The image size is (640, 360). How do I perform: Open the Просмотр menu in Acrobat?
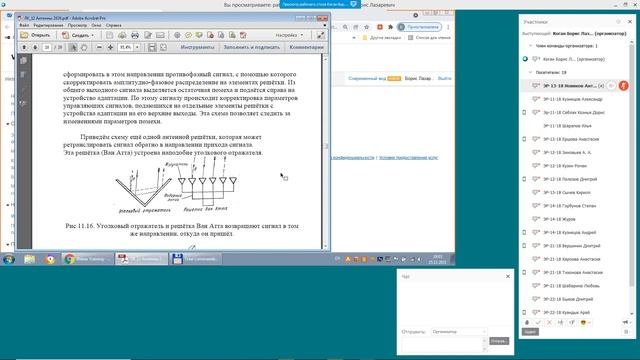click(x=77, y=25)
